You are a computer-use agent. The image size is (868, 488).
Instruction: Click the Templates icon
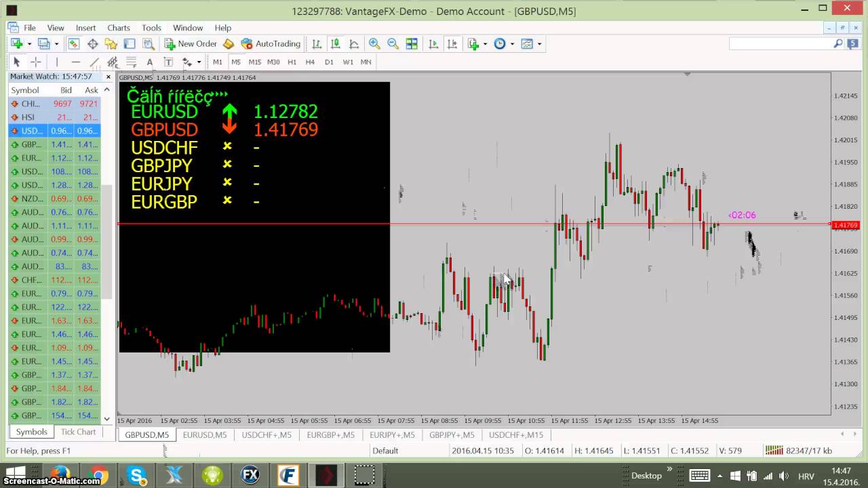(x=527, y=43)
